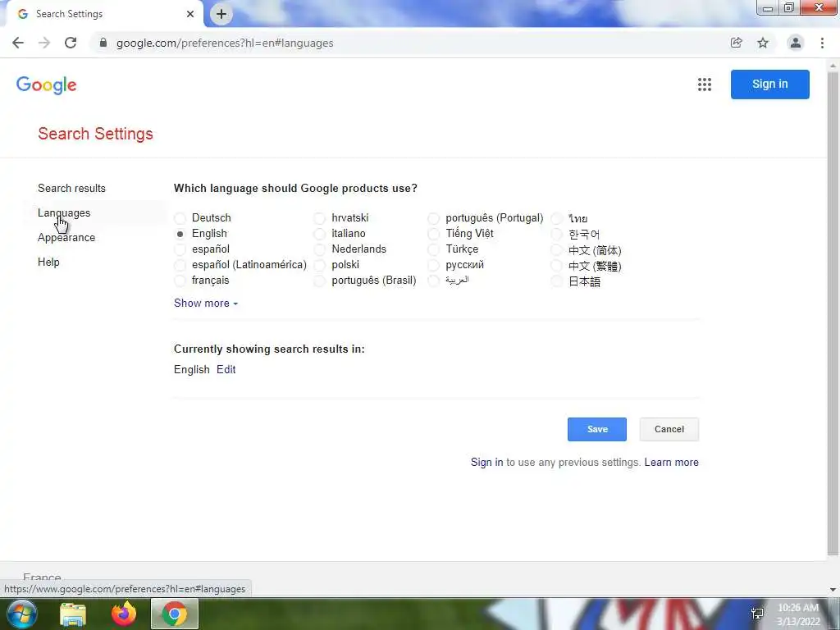The width and height of the screenshot is (840, 630).
Task: Click the share page icon in the address bar
Action: (x=737, y=43)
